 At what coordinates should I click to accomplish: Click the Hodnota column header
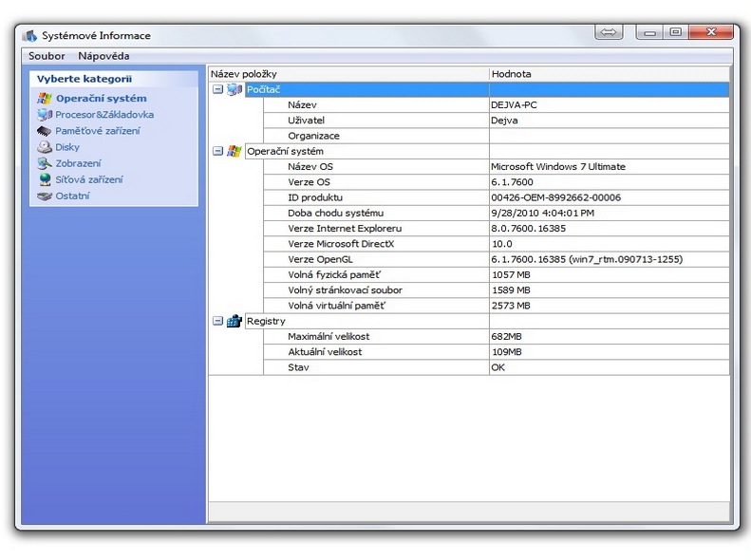[x=610, y=74]
